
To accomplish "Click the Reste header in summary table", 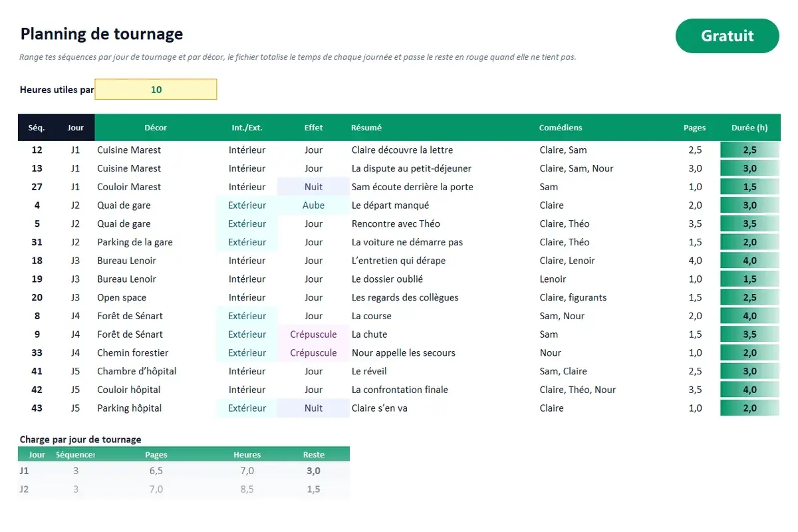I will coord(314,455).
